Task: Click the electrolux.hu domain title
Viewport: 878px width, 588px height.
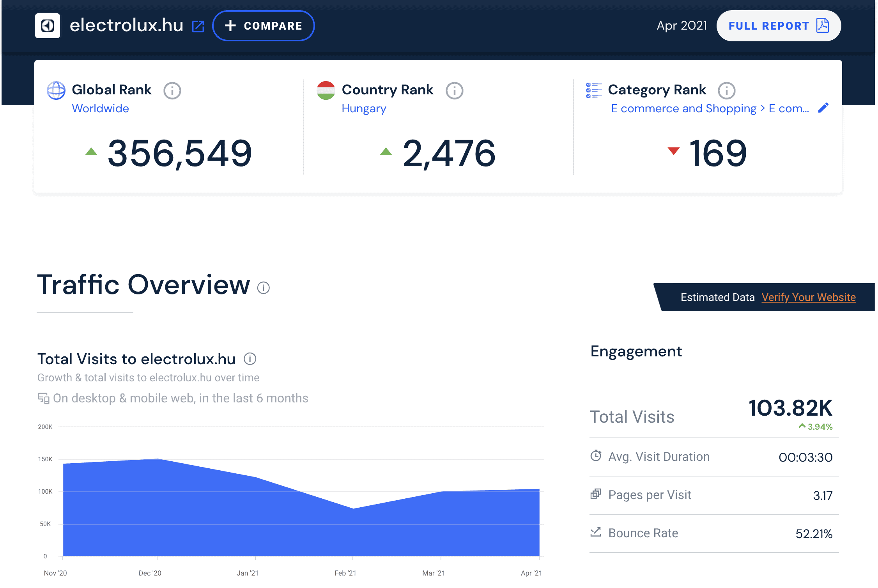Action: [126, 26]
